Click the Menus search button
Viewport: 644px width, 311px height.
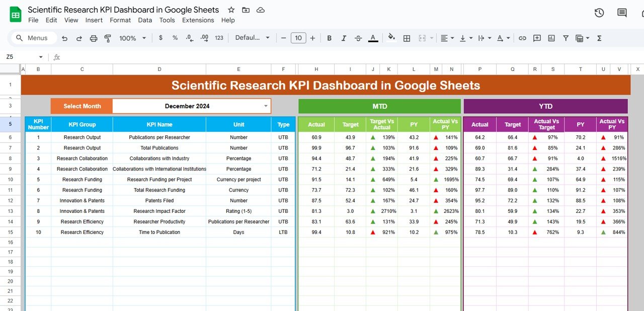33,38
